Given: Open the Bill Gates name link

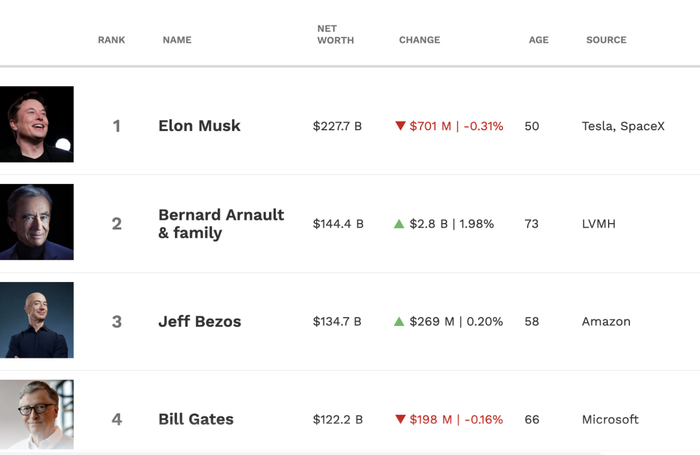Looking at the screenshot, I should [x=195, y=420].
